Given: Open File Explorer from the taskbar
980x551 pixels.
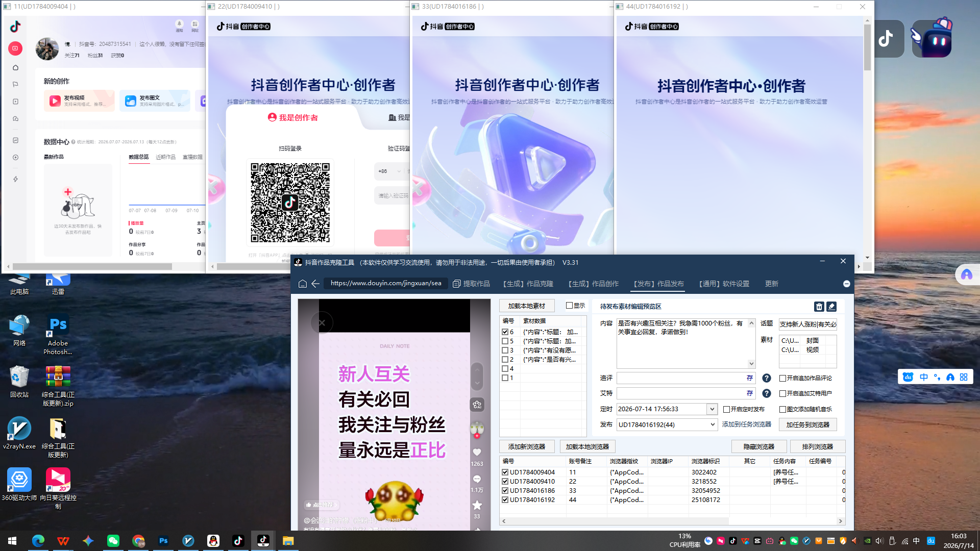Looking at the screenshot, I should pyautogui.click(x=288, y=541).
